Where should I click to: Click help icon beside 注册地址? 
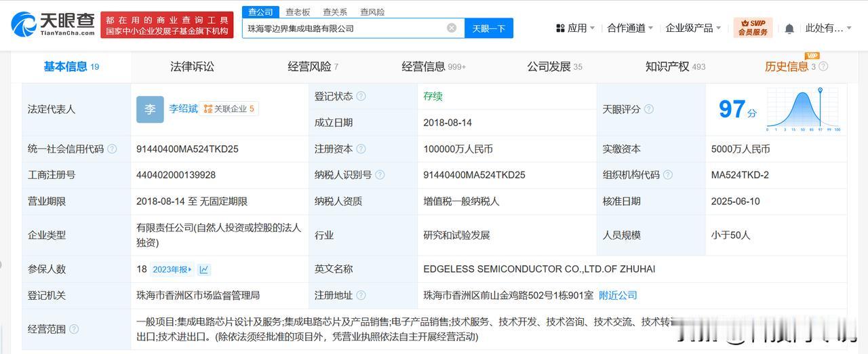point(361,296)
